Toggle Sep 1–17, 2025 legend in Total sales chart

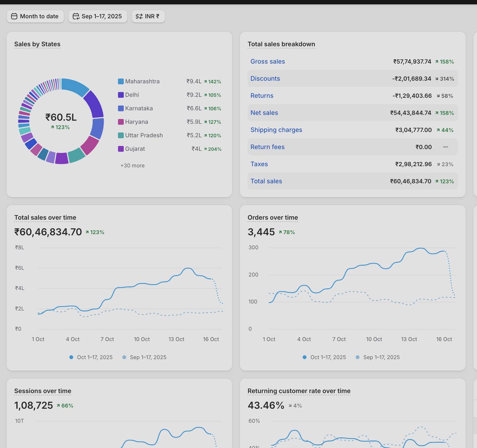(x=144, y=357)
